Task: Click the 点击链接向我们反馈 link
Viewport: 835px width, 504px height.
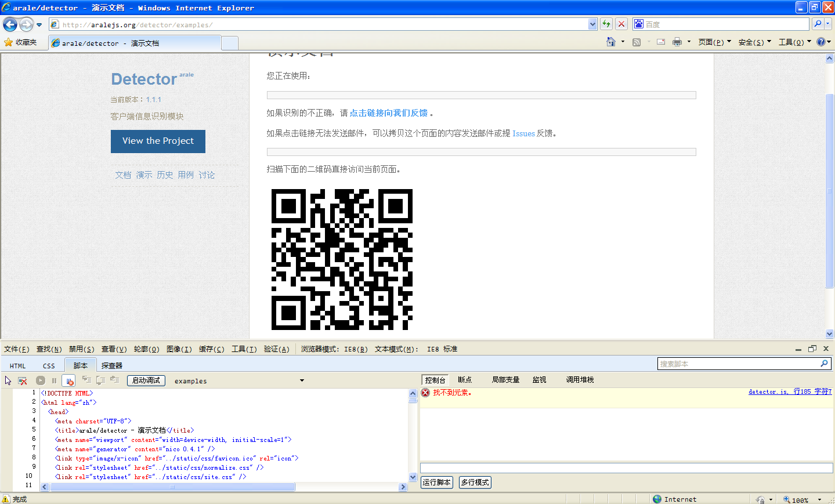Action: 389,113
